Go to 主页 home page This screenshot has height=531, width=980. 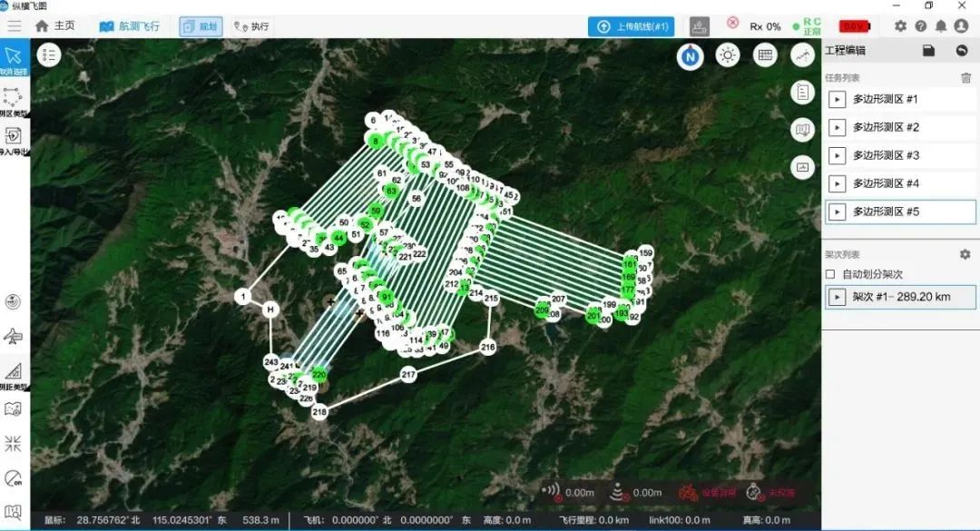pos(55,26)
